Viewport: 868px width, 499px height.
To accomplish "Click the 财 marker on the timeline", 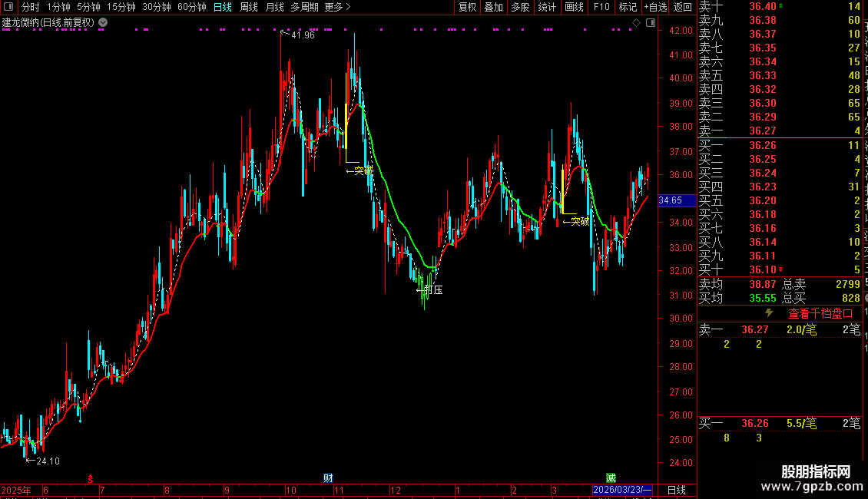I will pyautogui.click(x=328, y=478).
